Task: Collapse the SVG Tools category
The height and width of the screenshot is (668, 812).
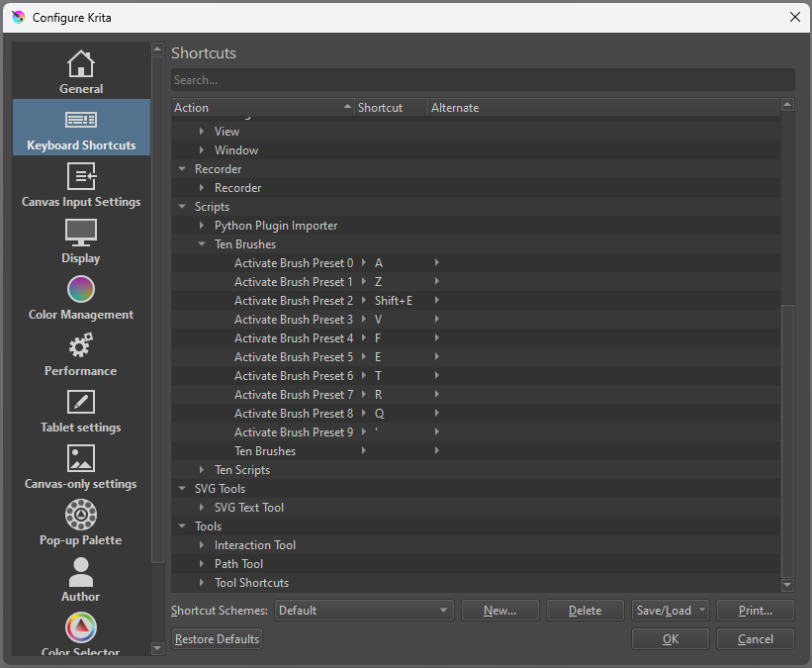Action: click(x=182, y=489)
